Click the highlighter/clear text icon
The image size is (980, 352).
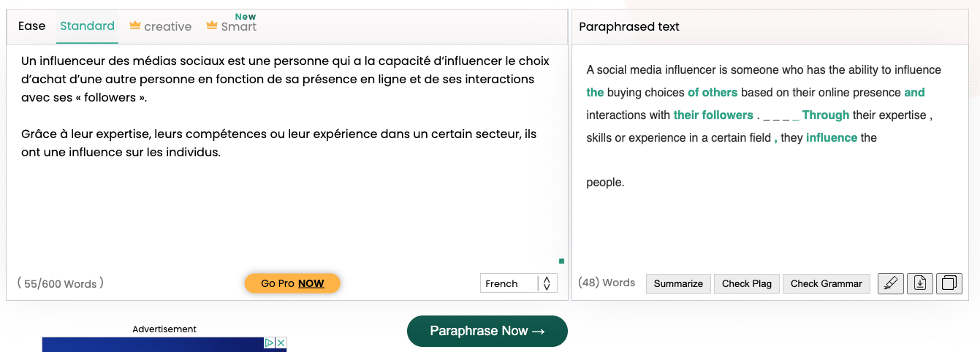point(889,283)
